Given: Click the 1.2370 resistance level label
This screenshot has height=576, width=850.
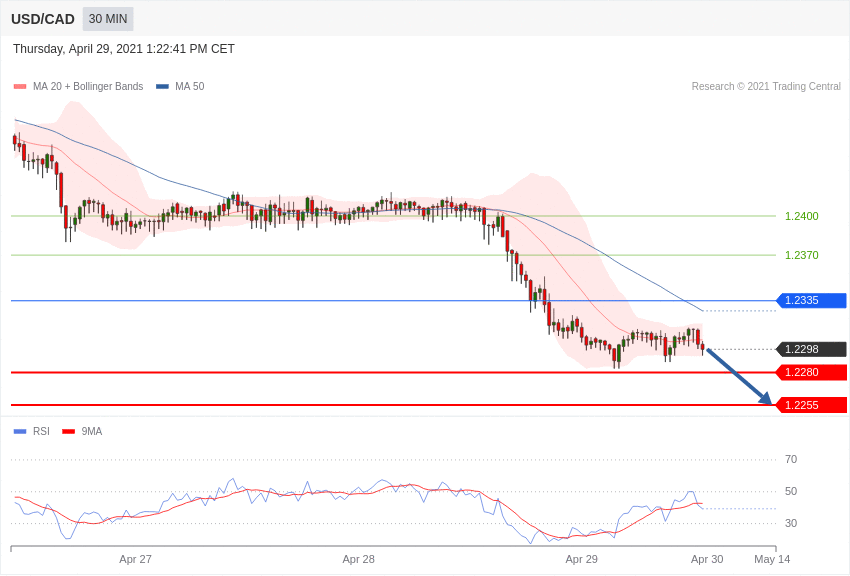Looking at the screenshot, I should [x=802, y=255].
